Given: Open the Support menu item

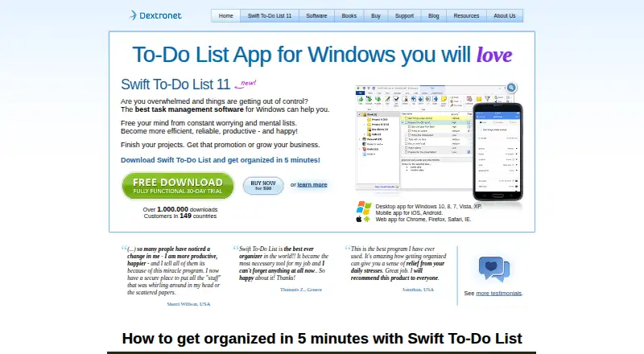Looking at the screenshot, I should [x=405, y=15].
